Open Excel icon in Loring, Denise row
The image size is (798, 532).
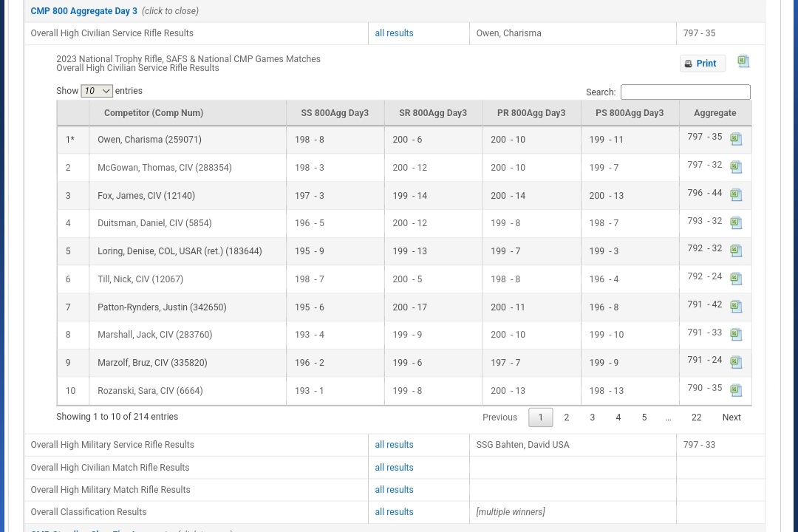click(x=736, y=250)
